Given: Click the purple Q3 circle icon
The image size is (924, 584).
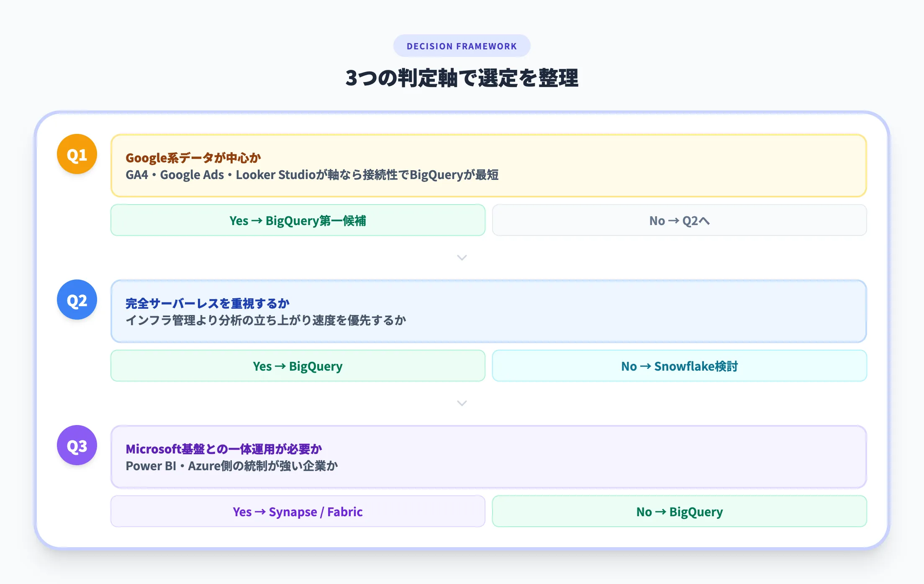Looking at the screenshot, I should 77,445.
